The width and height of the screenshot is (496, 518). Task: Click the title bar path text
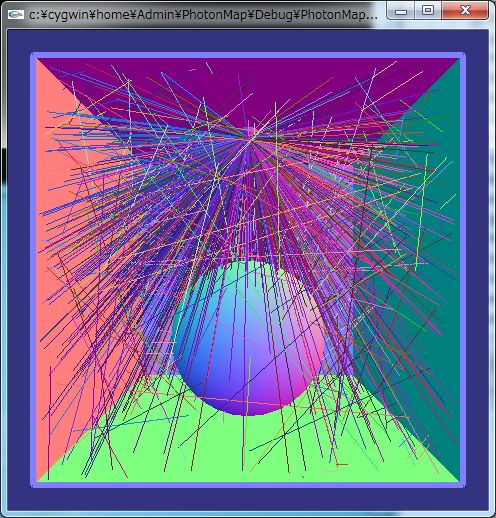coord(203,15)
